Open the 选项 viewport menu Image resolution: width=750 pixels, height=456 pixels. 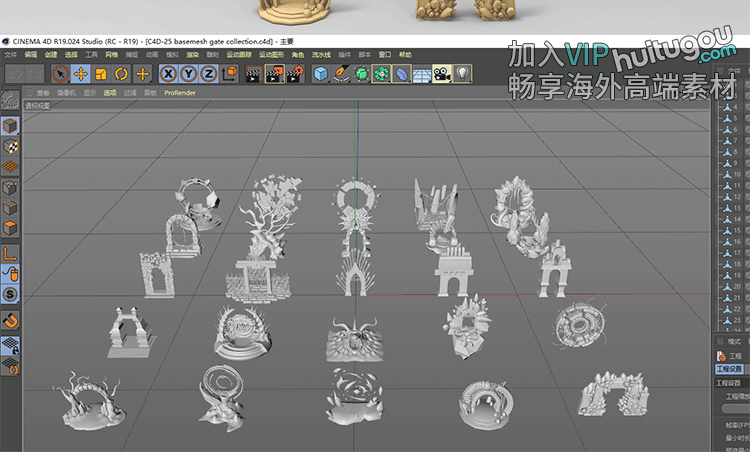coord(109,92)
